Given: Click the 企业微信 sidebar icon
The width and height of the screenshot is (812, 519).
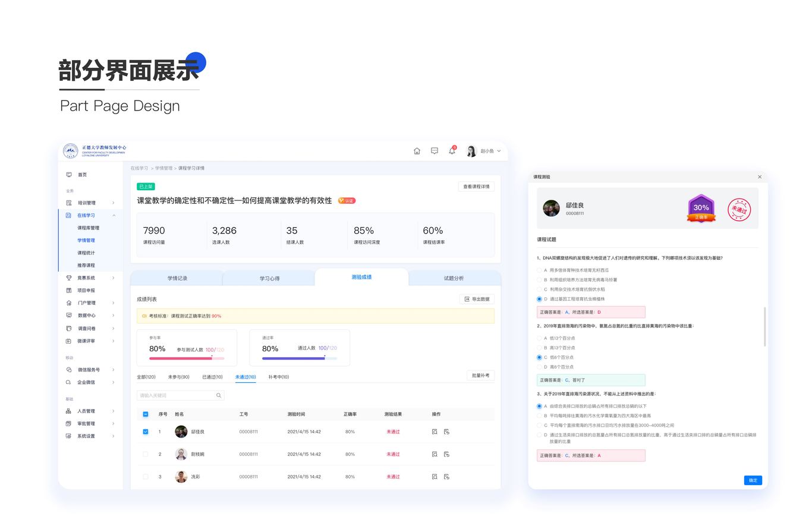Looking at the screenshot, I should click(x=69, y=382).
